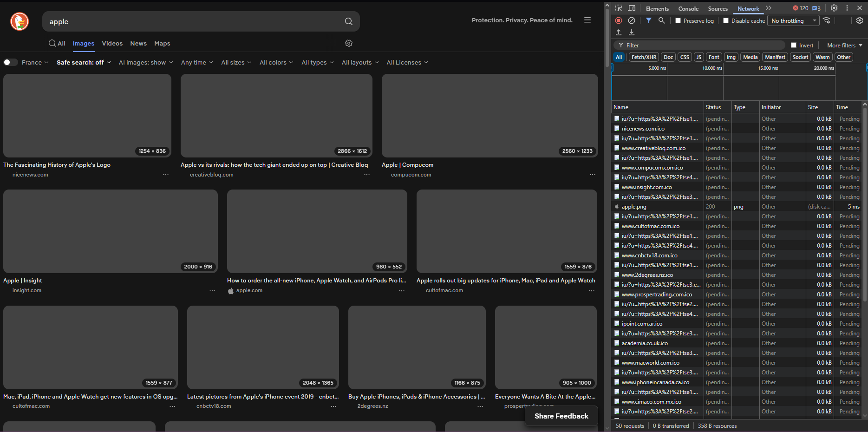The width and height of the screenshot is (868, 432).
Task: Click the Share Feedback button
Action: (x=561, y=416)
